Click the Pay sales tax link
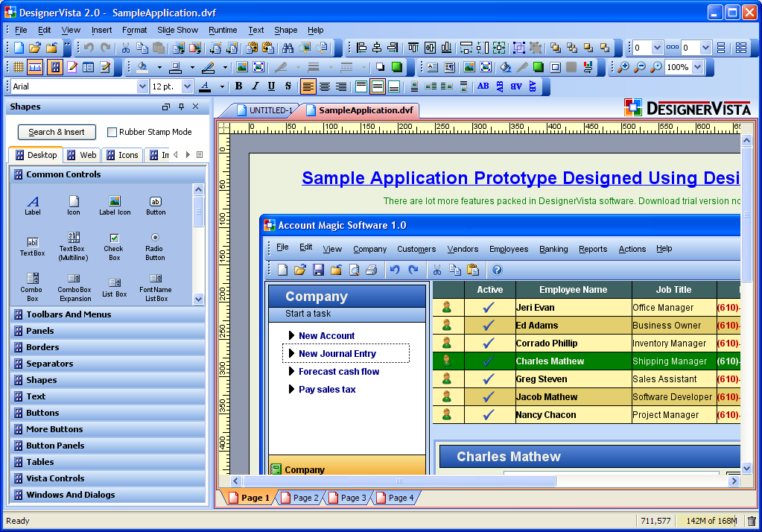This screenshot has width=762, height=532. pos(327,390)
